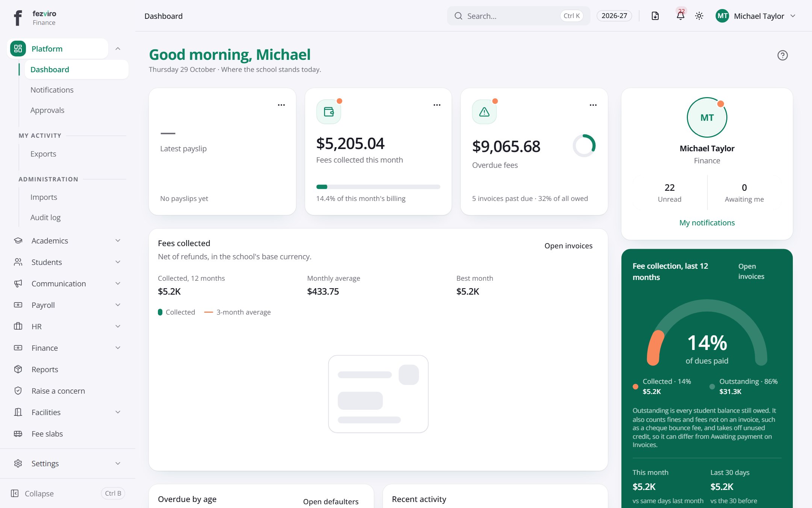Click Open invoices in Fees collected panel

point(568,246)
